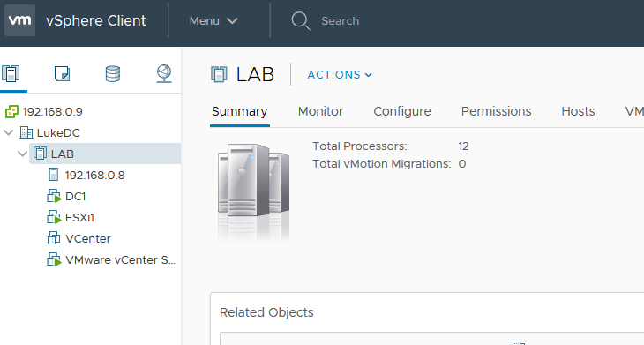Select host 192.168.0.8 in the tree

coord(95,175)
